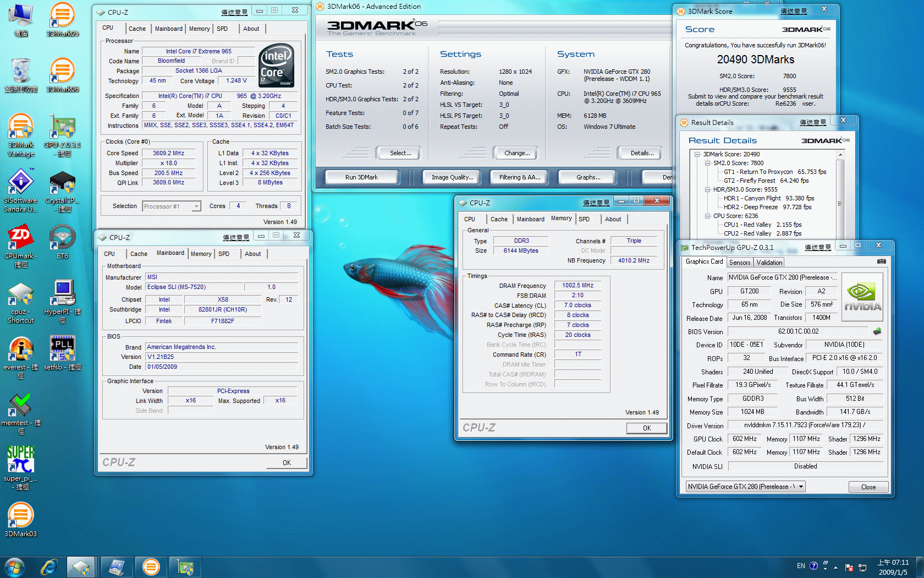
Task: Click GPU-Z BIOS save chip icon
Action: tap(877, 331)
